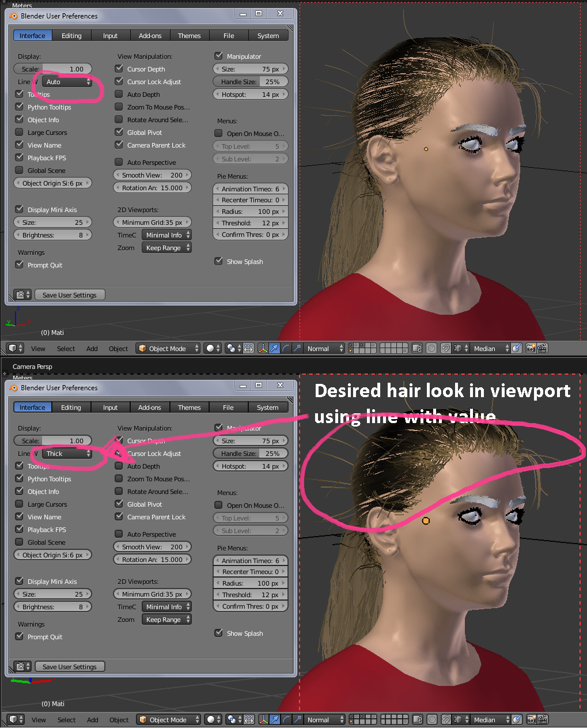Toggle the 3D manipulator widget icon
This screenshot has width=587, height=728.
pos(264,348)
